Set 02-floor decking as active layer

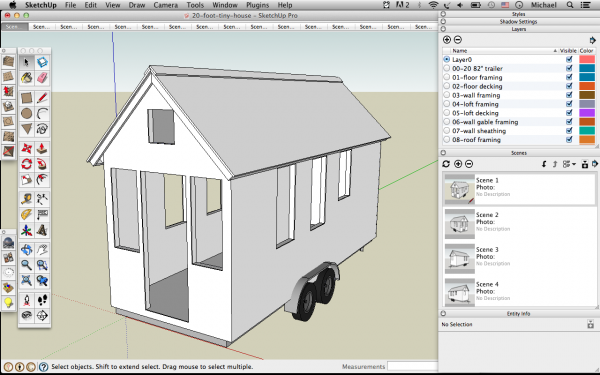[x=447, y=86]
